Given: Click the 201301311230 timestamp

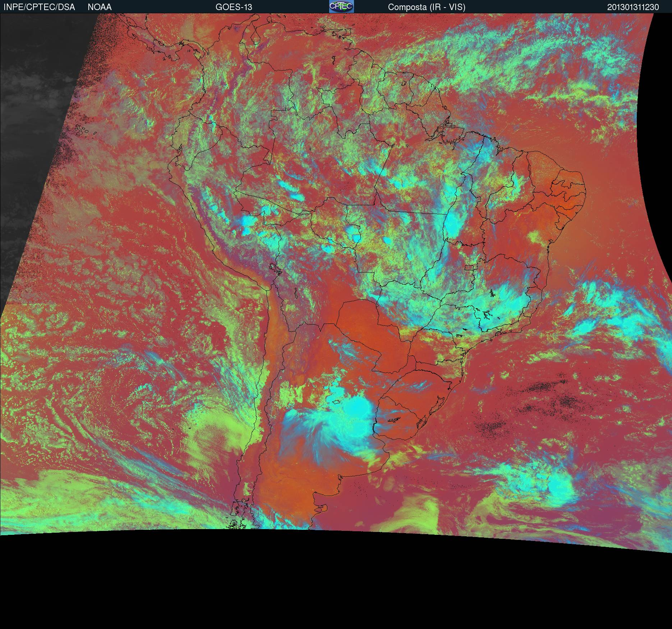Looking at the screenshot, I should tap(633, 7).
